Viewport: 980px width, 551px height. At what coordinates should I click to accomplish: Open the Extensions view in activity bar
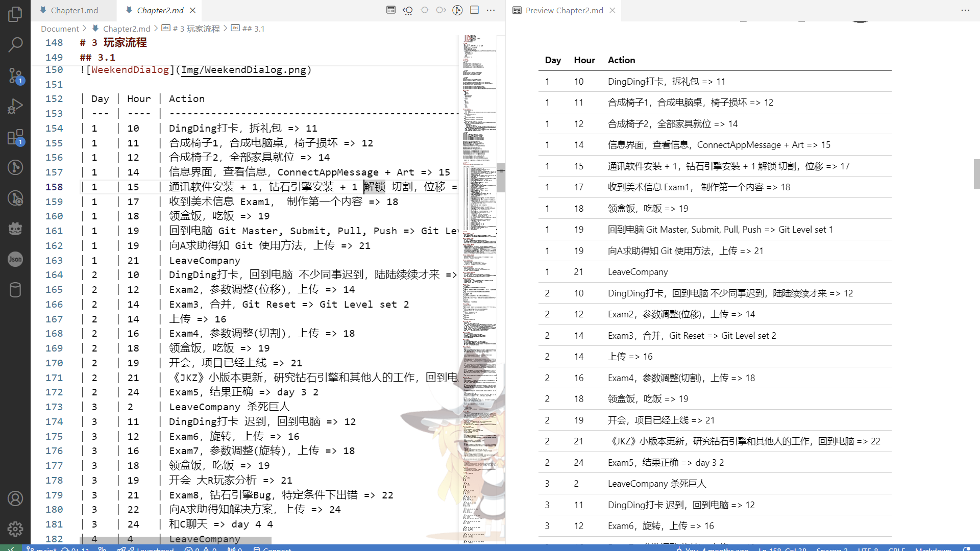pos(15,137)
